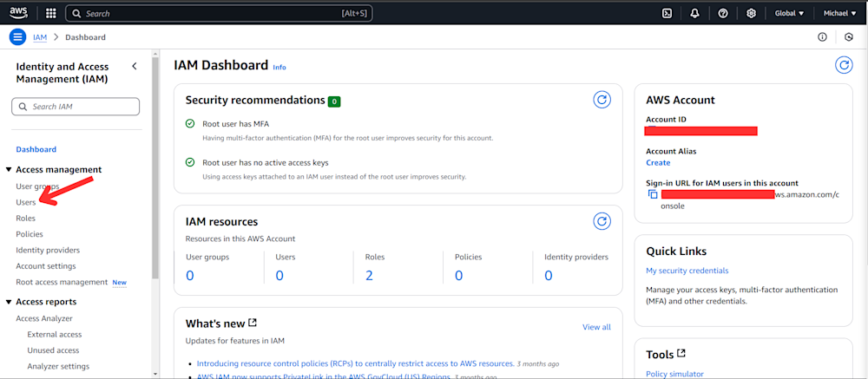Collapse the Access reports section
This screenshot has height=379, width=868.
[x=9, y=302]
